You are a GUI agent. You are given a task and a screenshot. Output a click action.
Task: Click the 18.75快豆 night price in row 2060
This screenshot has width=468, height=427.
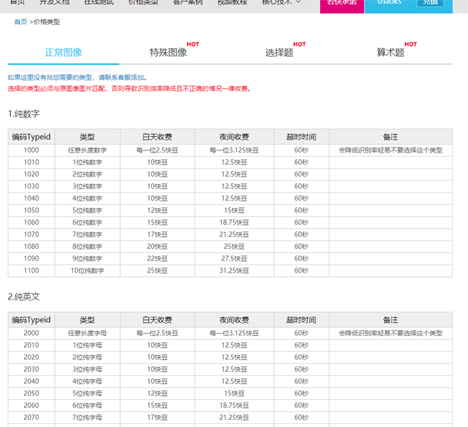[234, 405]
